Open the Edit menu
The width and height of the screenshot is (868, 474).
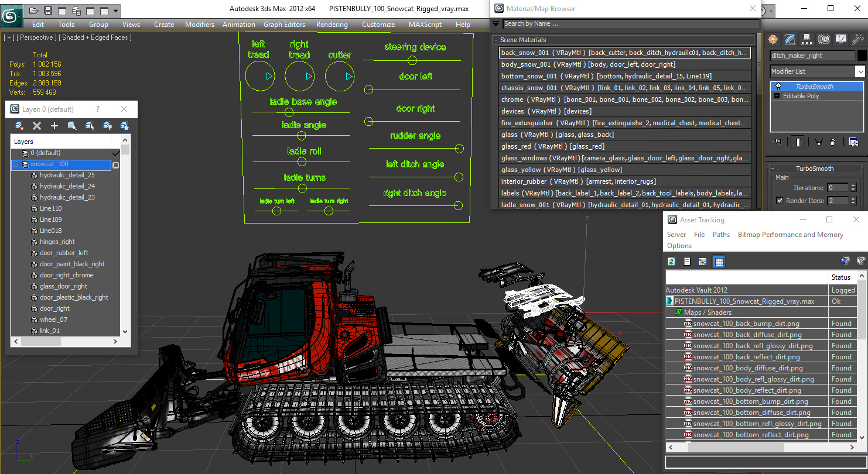pos(38,25)
